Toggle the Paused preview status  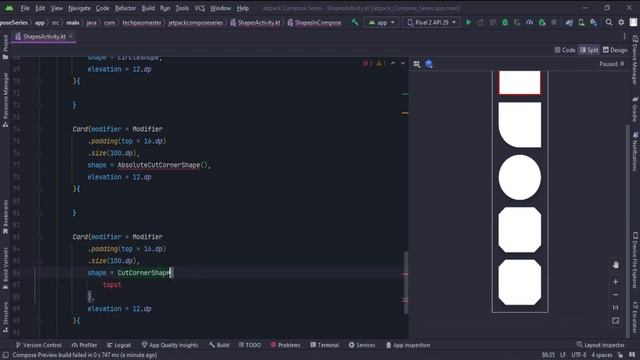(611, 64)
